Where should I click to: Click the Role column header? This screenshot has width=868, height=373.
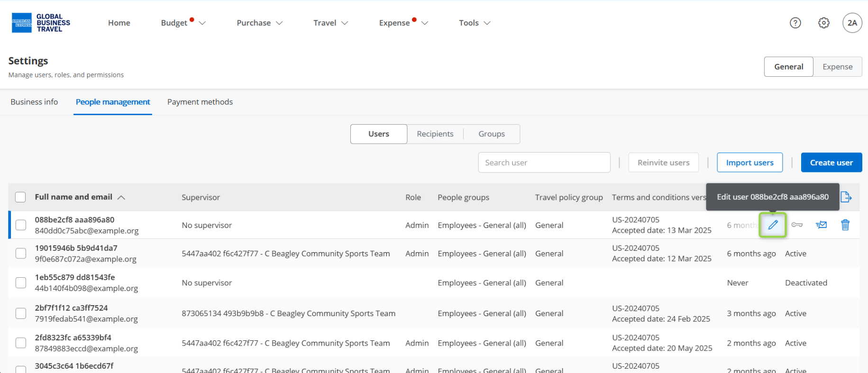[x=413, y=197]
